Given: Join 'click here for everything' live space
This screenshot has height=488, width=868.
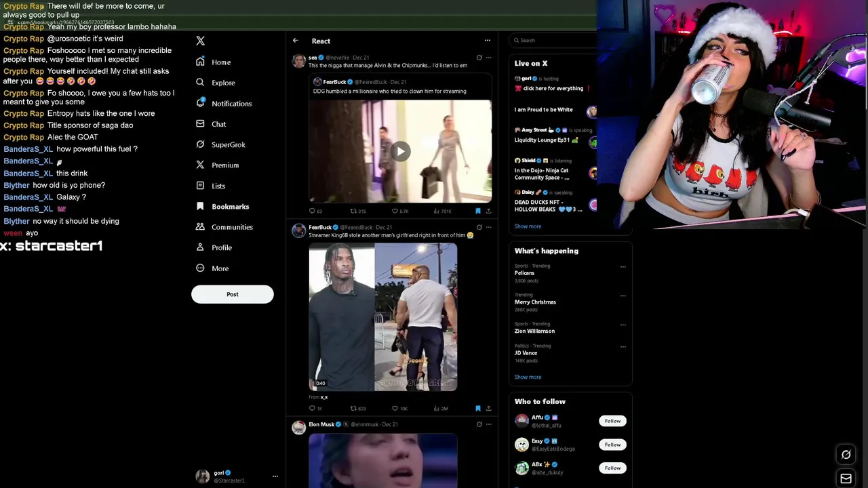Looking at the screenshot, I should pos(553,88).
